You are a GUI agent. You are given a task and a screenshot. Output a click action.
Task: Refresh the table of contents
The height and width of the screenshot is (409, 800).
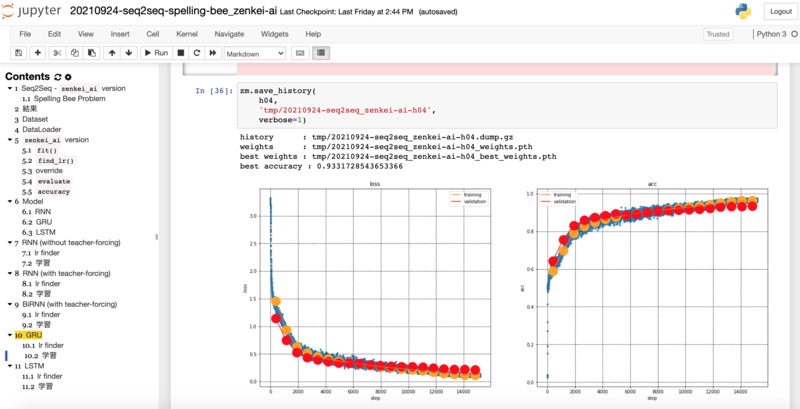click(58, 77)
